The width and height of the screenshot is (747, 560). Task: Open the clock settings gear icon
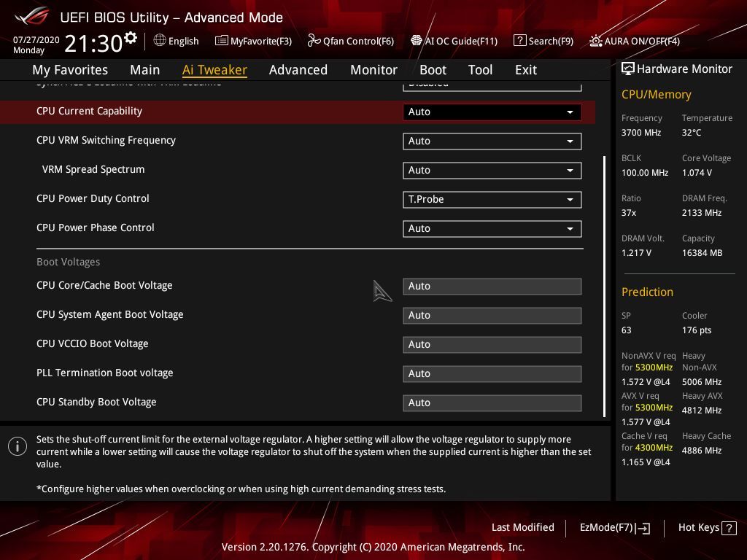131,37
